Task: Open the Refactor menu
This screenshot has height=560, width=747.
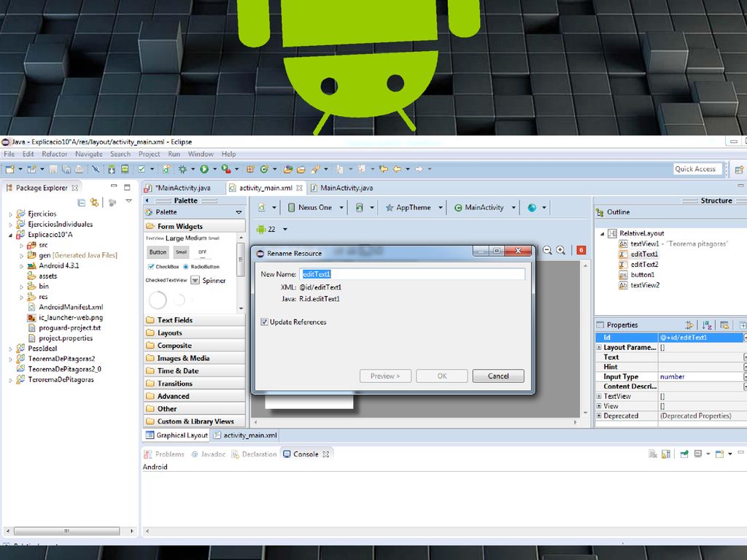Action: pos(54,155)
